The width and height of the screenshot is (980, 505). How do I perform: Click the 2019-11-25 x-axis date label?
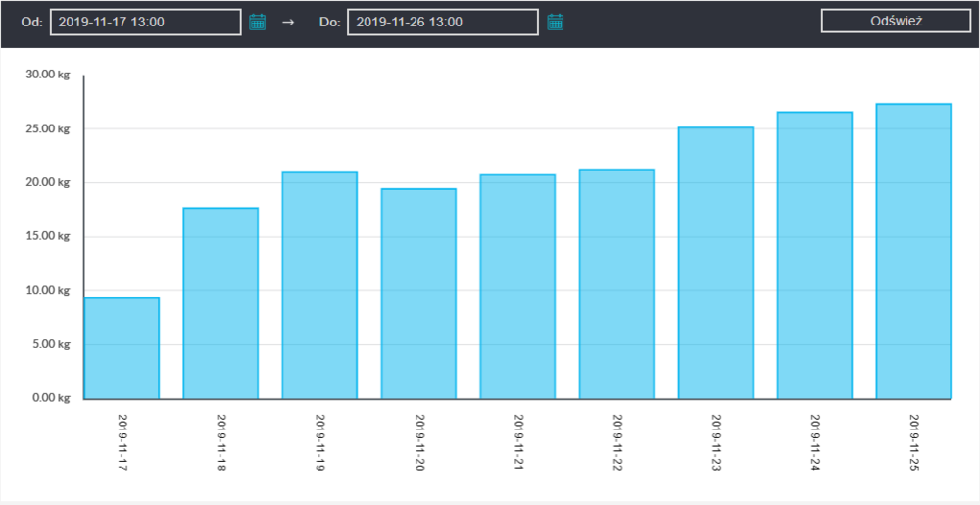tap(915, 440)
